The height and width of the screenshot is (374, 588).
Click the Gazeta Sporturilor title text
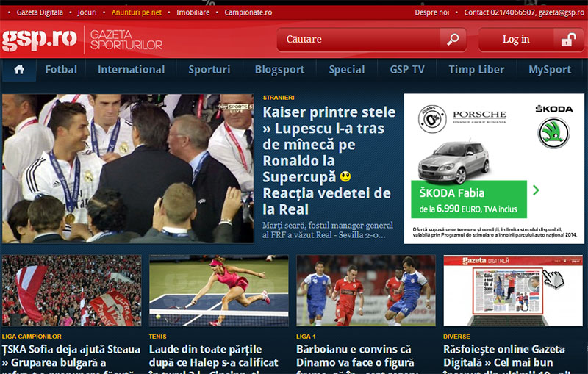click(x=126, y=40)
